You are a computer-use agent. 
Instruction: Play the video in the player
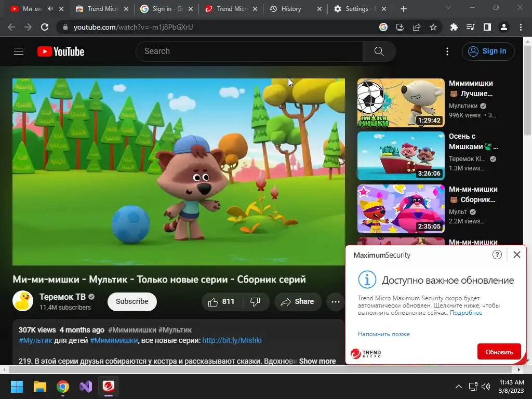[179, 171]
